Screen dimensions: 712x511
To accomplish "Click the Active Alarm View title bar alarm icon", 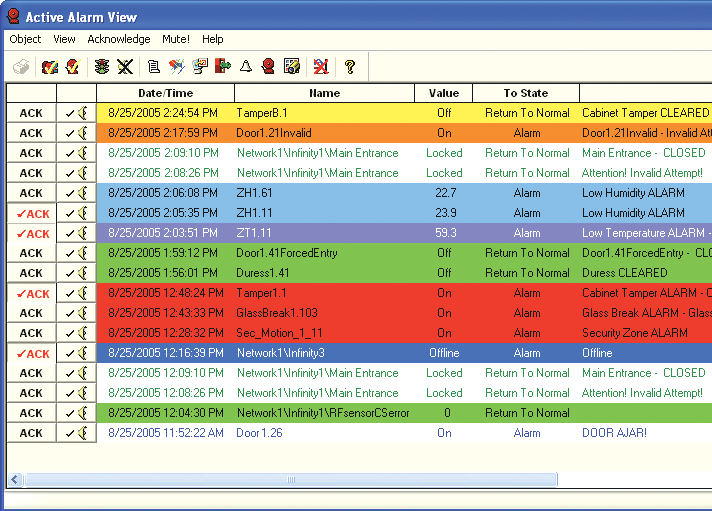I will [x=13, y=16].
